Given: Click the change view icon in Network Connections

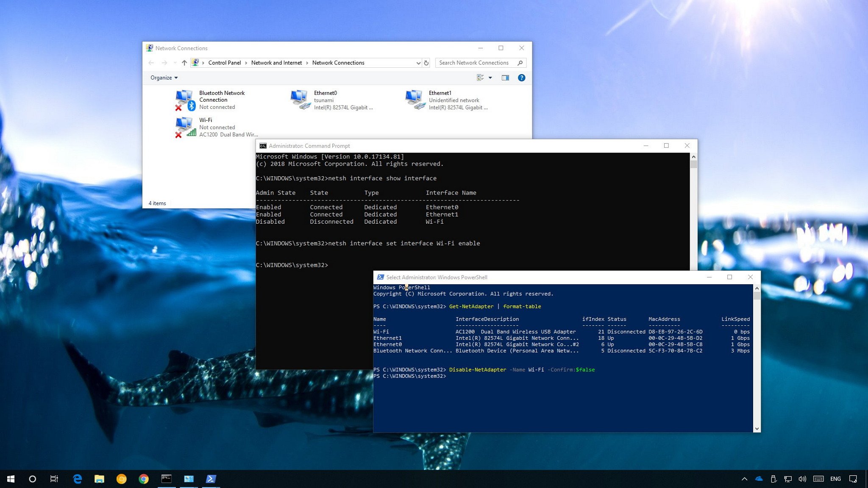Looking at the screenshot, I should 480,78.
